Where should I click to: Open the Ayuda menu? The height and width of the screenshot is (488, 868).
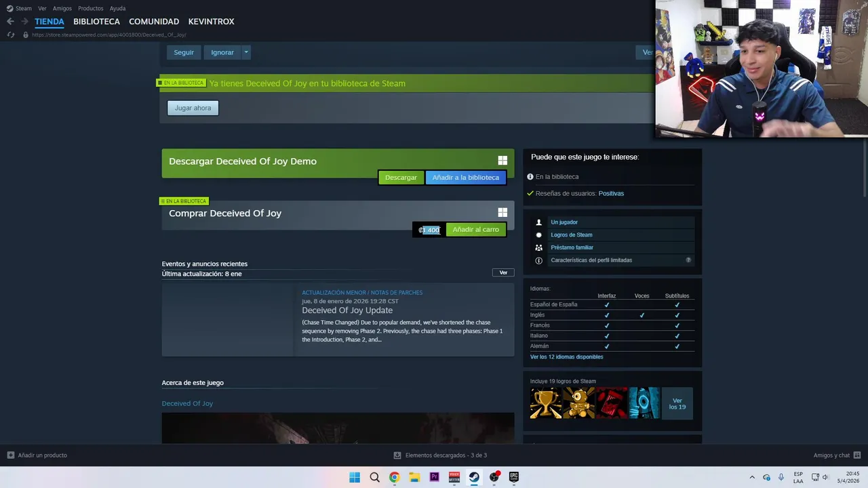(117, 8)
